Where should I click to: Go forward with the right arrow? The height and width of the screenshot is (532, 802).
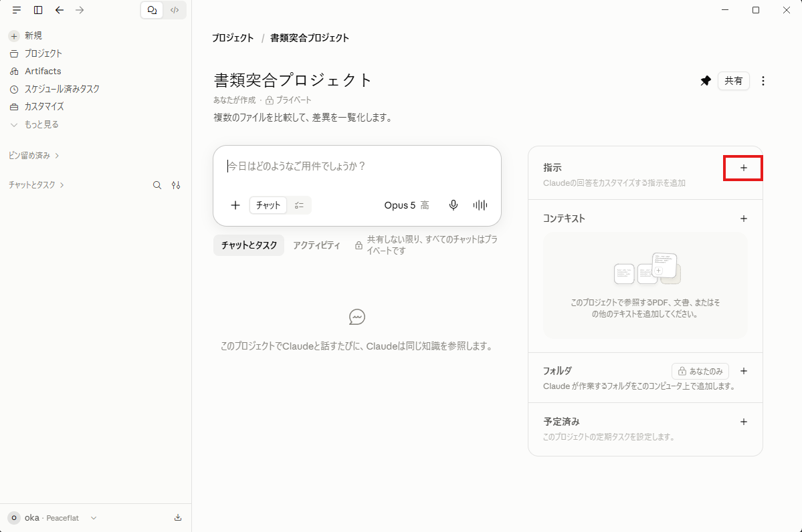80,10
